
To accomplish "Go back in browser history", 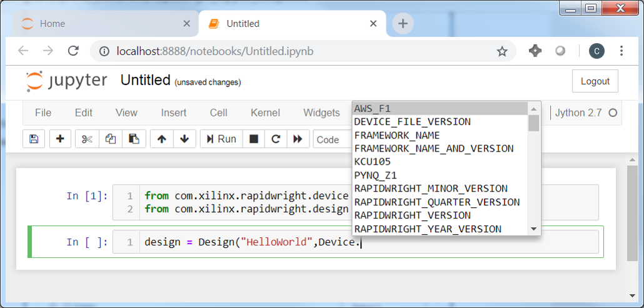I will click(23, 51).
